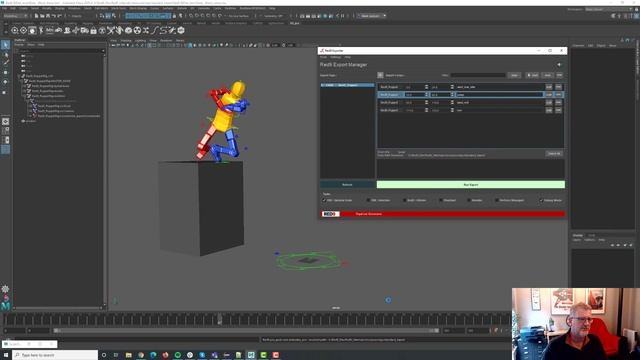The image size is (640, 360).
Task: Open the Lighting menu in viewport panel
Action: click(140, 41)
